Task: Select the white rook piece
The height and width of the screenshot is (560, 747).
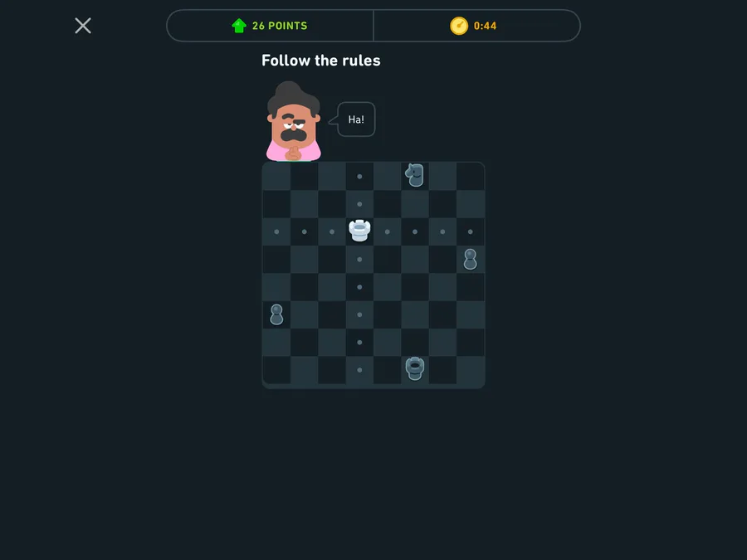Action: 359,231
